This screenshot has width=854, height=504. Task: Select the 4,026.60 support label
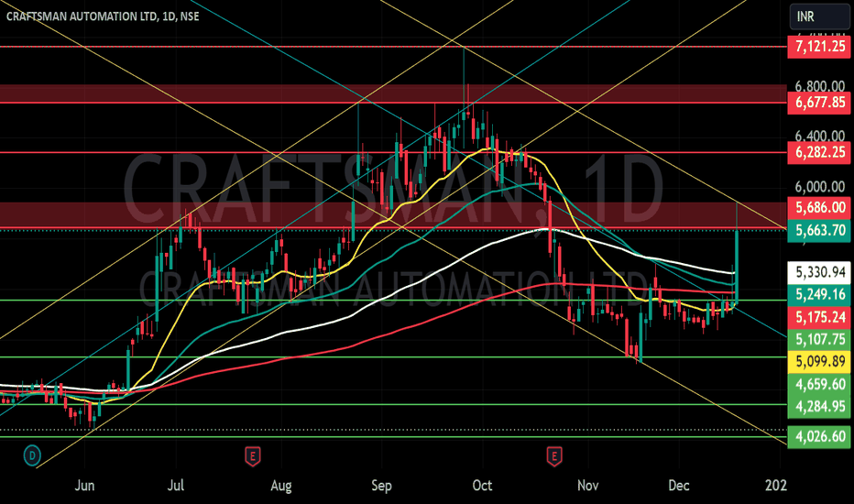pyautogui.click(x=819, y=436)
